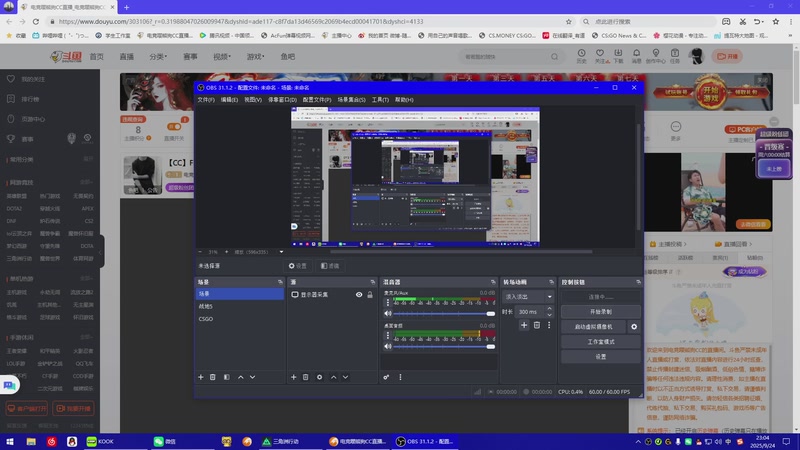800x450 pixels.
Task: Open 桌面音频 channel three-dot options
Action: coord(388,335)
